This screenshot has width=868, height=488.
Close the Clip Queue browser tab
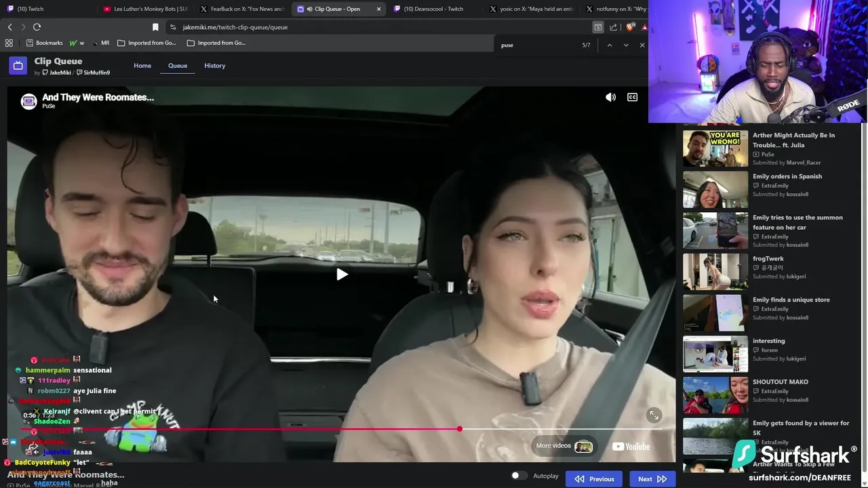point(378,9)
